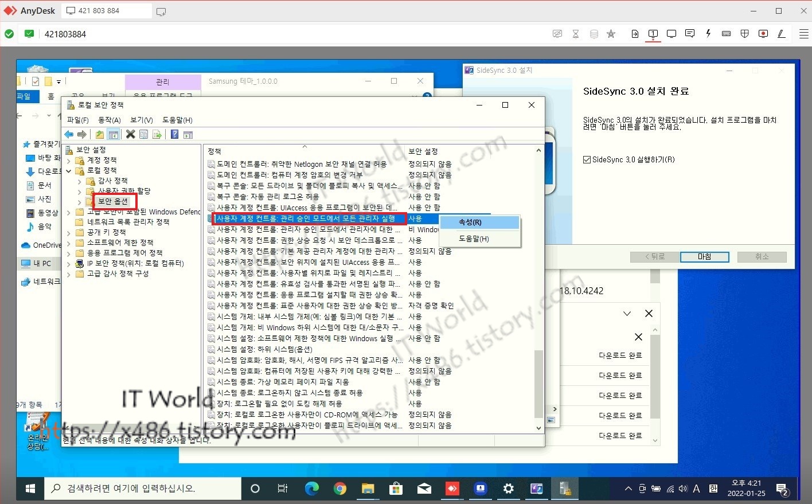Expand the IP 보안 정책 node
Image resolution: width=812 pixels, height=504 pixels.
pos(69,263)
